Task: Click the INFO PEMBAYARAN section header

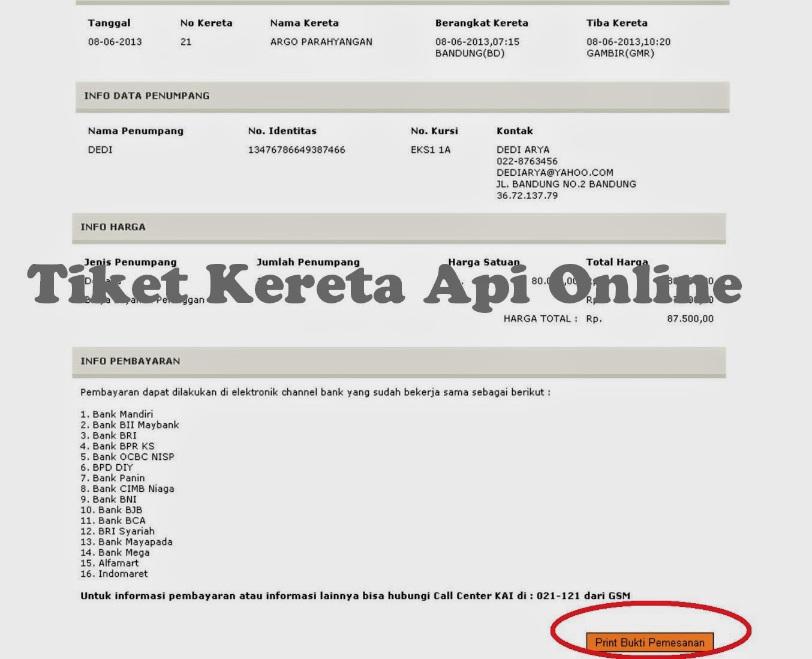Action: point(131,361)
